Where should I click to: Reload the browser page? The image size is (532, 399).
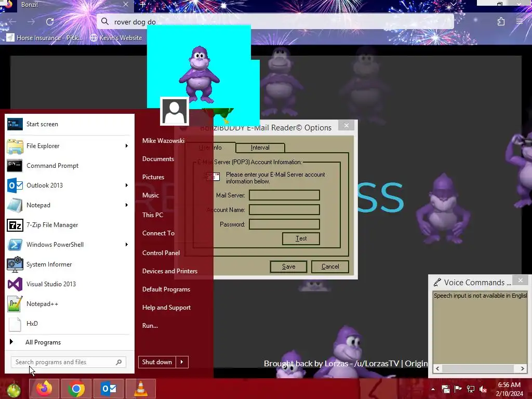[x=50, y=22]
